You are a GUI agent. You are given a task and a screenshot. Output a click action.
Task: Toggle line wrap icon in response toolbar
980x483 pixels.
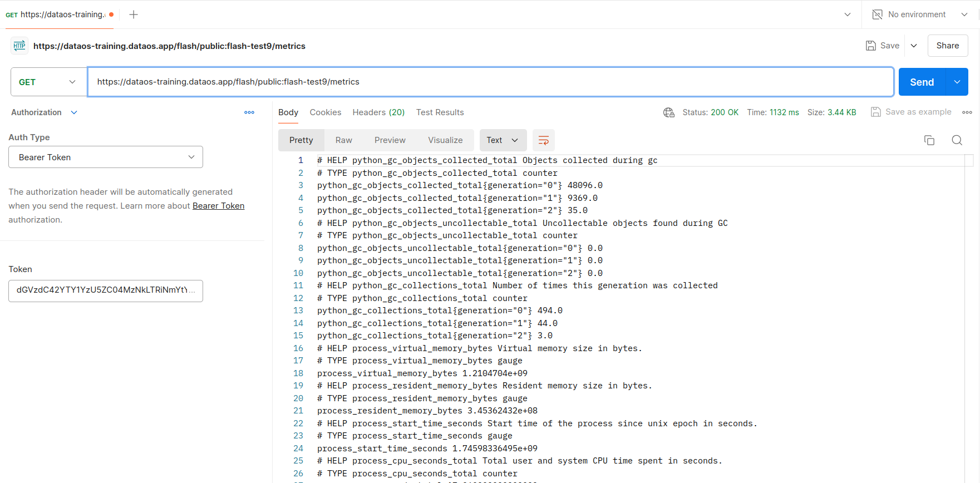click(544, 140)
